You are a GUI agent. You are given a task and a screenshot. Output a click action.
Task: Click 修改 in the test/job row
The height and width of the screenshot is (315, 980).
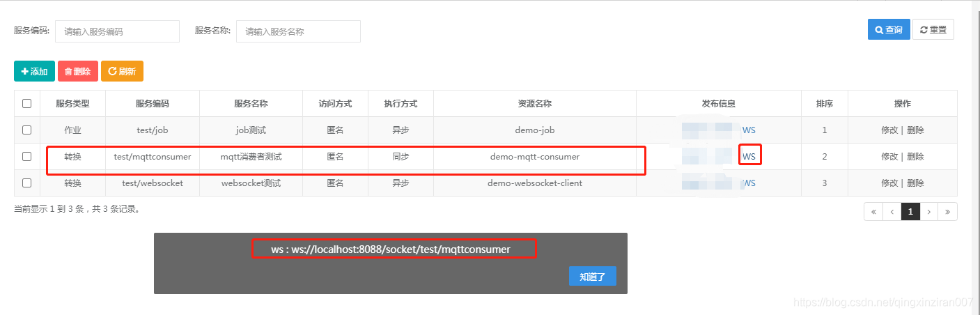[x=889, y=130]
